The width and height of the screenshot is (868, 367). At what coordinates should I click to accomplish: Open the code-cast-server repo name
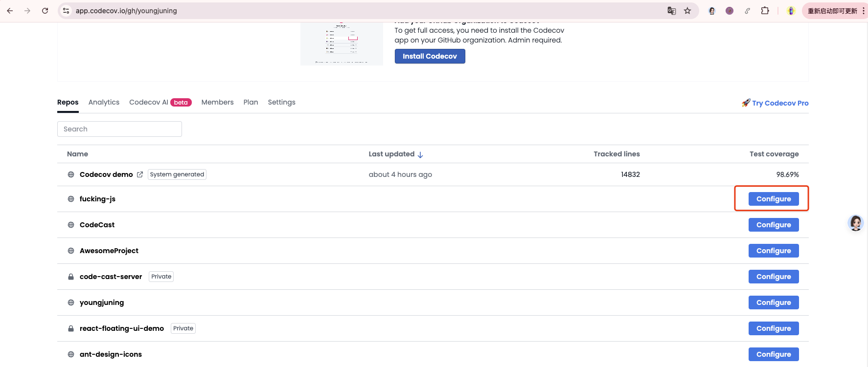tap(111, 277)
